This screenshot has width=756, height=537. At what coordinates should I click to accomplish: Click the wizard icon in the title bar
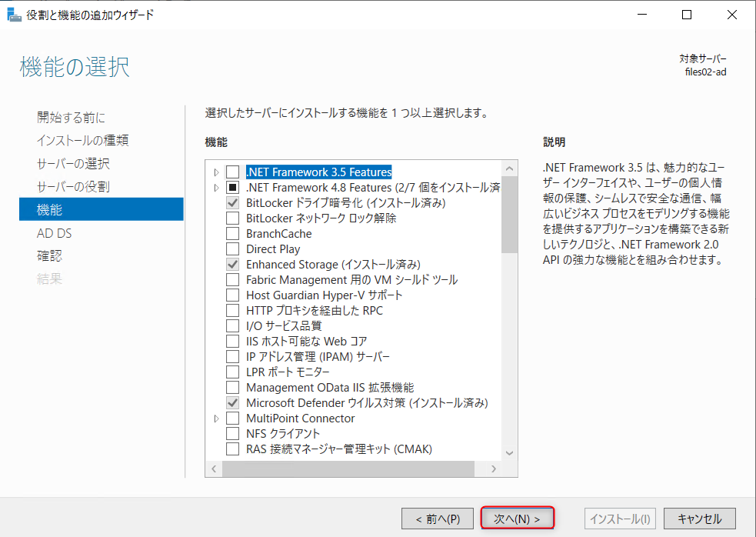point(14,14)
